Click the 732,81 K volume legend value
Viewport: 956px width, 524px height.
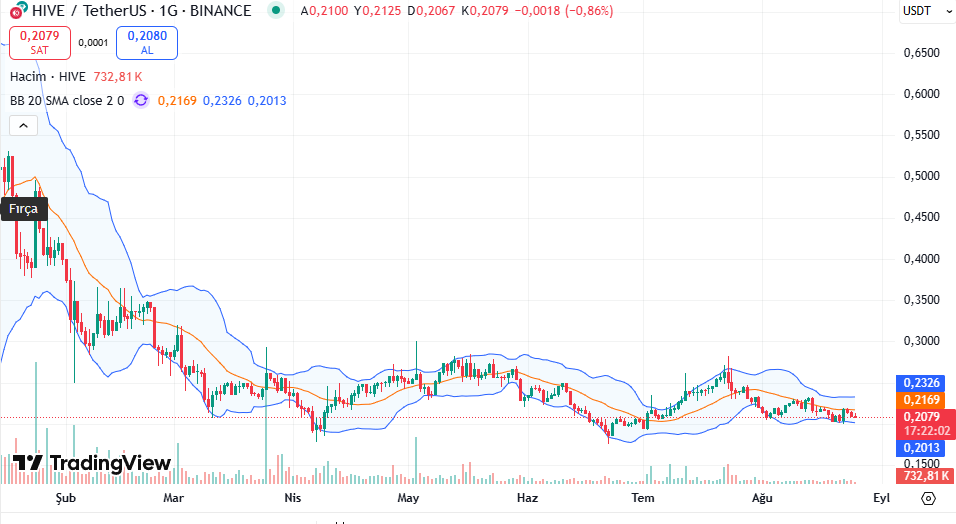(x=118, y=77)
